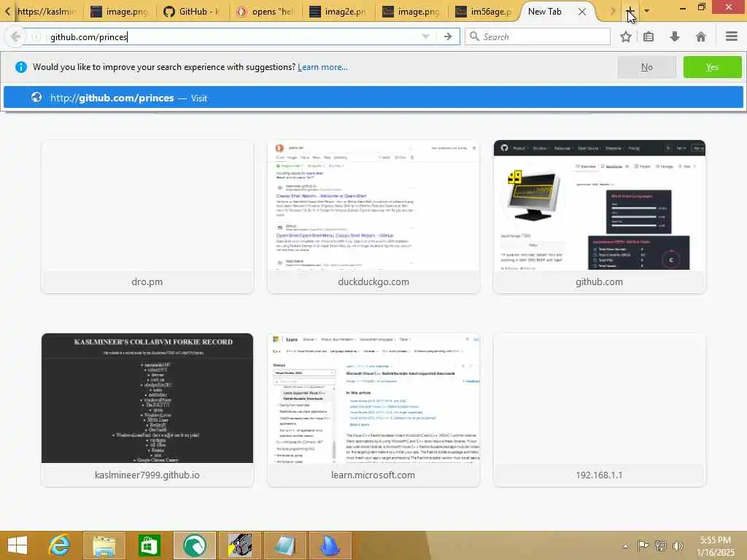Select the github.com/princes Visit suggestion

click(x=373, y=98)
